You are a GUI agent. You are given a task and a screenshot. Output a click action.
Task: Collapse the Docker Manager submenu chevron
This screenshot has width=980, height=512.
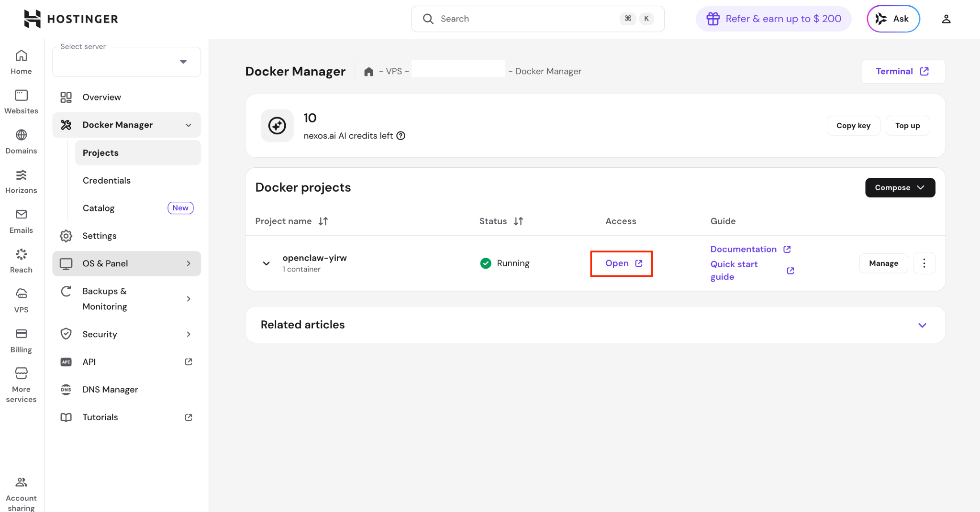(x=188, y=125)
